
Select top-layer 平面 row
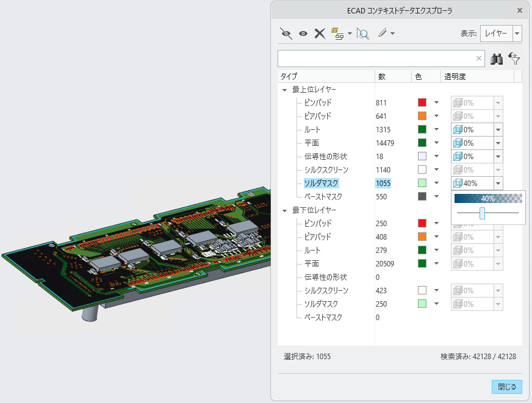[x=312, y=143]
